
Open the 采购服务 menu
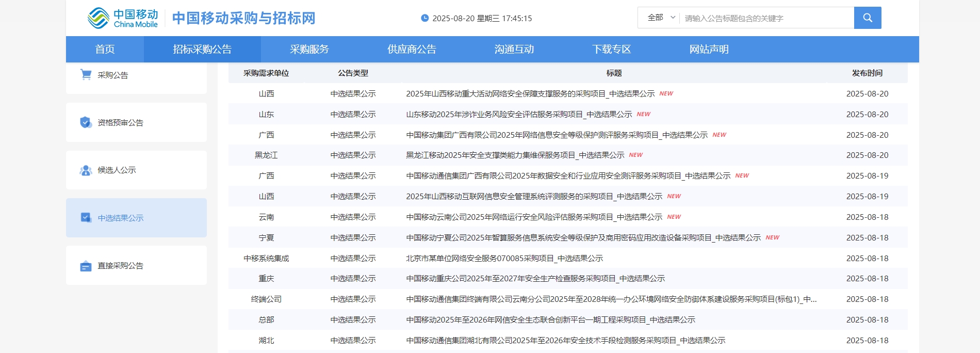tap(309, 49)
